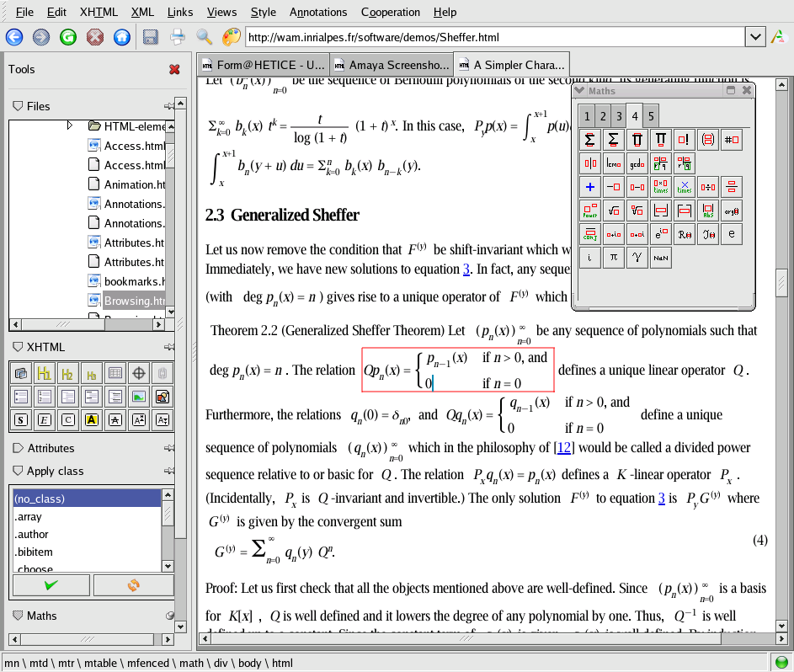Pin the Apply class panel

tap(168, 471)
